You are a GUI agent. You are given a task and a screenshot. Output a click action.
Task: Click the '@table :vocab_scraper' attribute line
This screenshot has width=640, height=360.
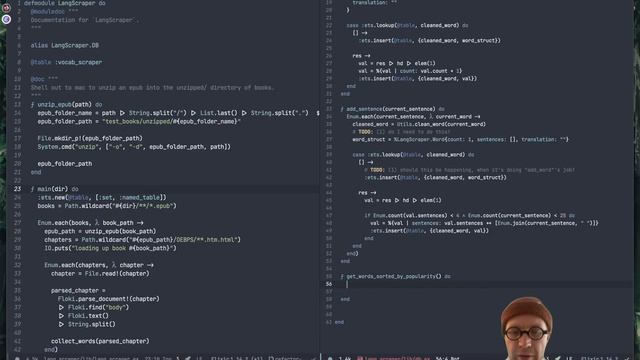pyautogui.click(x=66, y=62)
